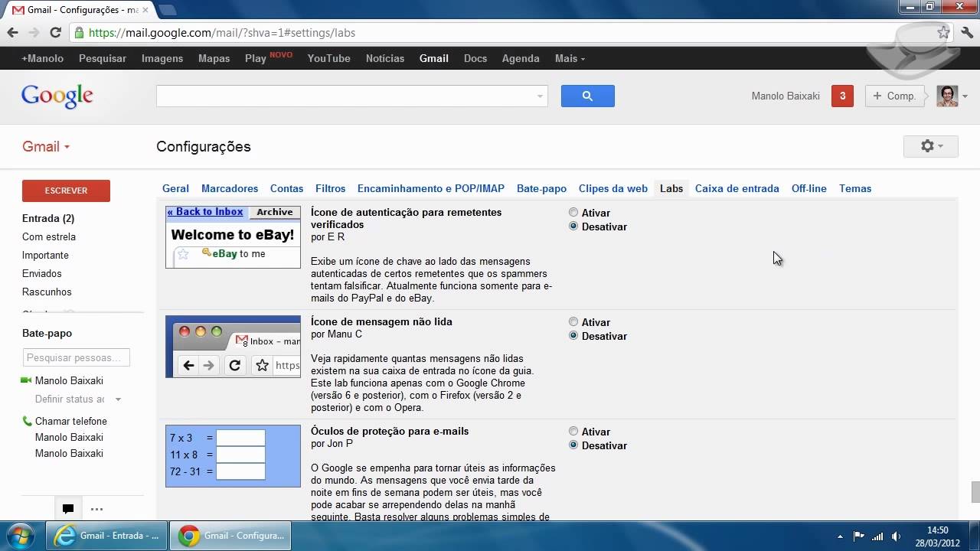
Task: Click Manolo Baixaki profile photo
Action: tap(947, 96)
